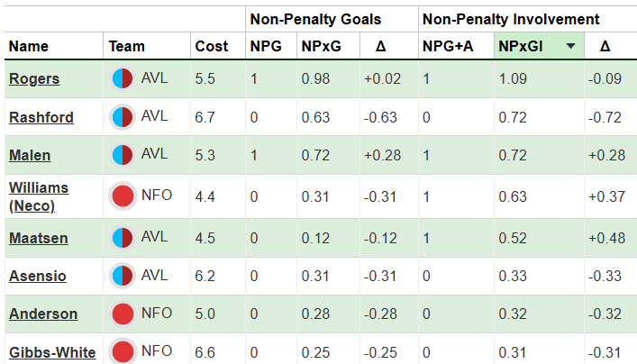This screenshot has height=364, width=637.
Task: Click AVL badge in Maatsen row
Action: click(x=123, y=238)
